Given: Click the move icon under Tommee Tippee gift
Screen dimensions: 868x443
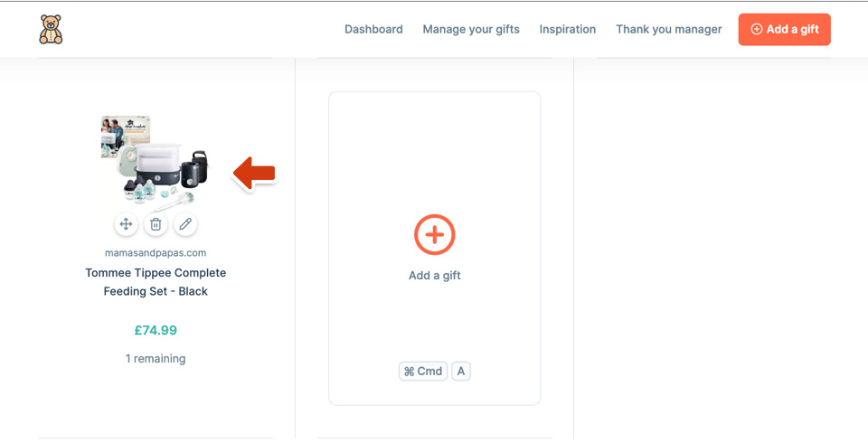Looking at the screenshot, I should point(127,224).
